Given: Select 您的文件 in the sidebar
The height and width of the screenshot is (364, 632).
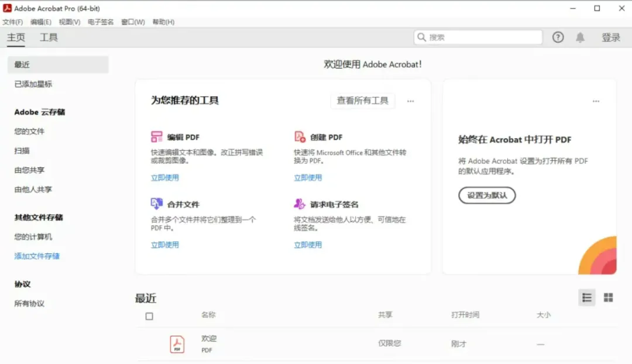Looking at the screenshot, I should [x=29, y=132].
